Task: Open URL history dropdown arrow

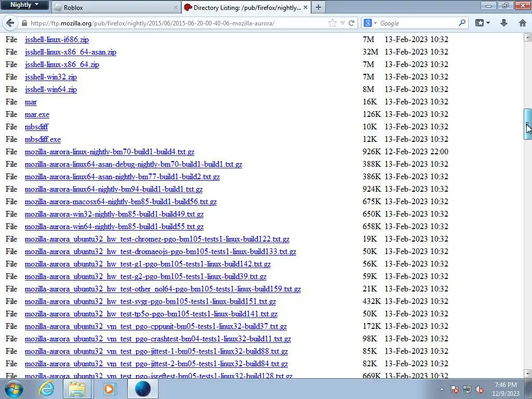Action: (342, 23)
